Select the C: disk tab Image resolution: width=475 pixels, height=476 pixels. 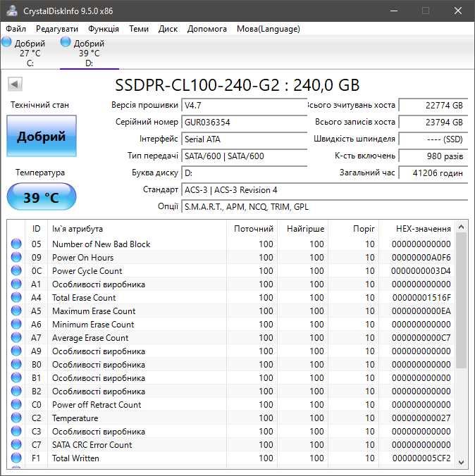29,53
